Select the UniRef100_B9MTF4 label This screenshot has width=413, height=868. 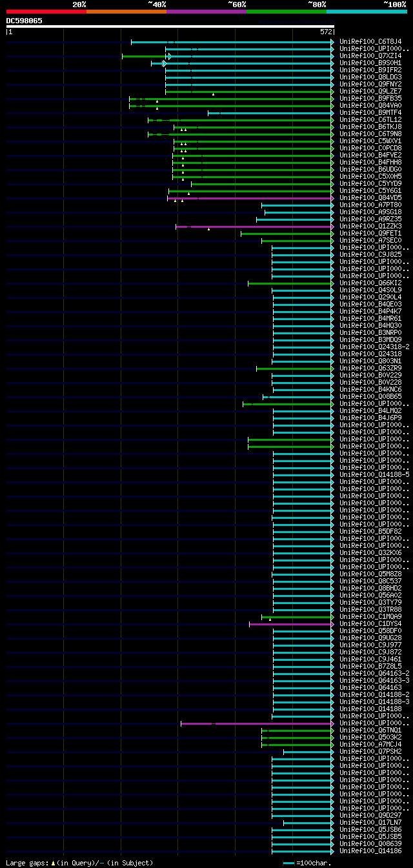370,112
